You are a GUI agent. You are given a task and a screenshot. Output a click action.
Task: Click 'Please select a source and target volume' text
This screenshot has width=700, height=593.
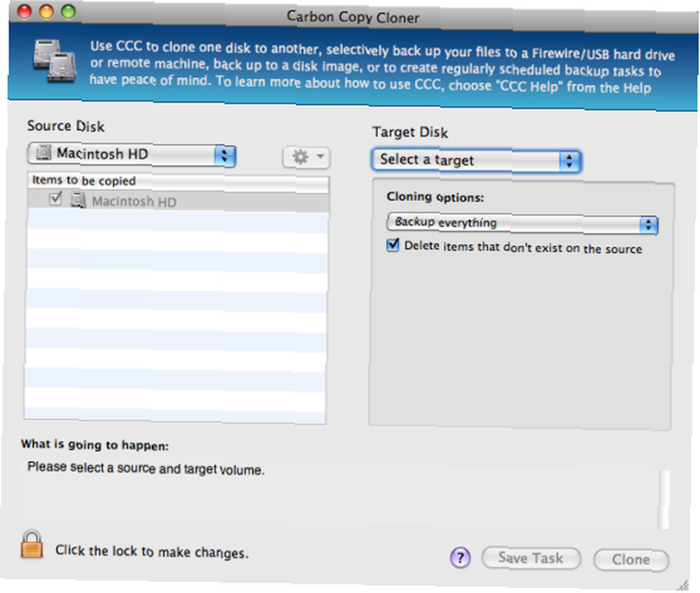tap(146, 468)
